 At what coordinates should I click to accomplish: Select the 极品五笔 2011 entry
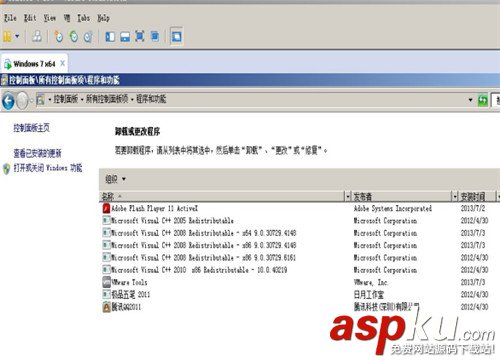click(131, 295)
